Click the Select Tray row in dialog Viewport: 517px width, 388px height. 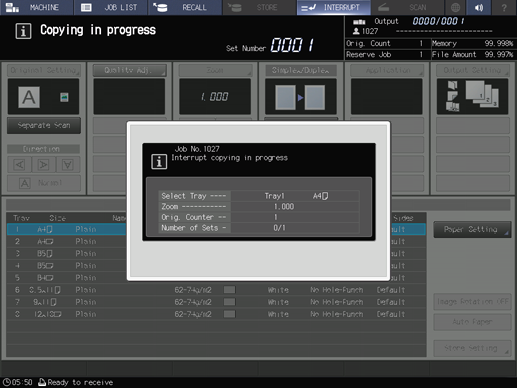pos(259,196)
